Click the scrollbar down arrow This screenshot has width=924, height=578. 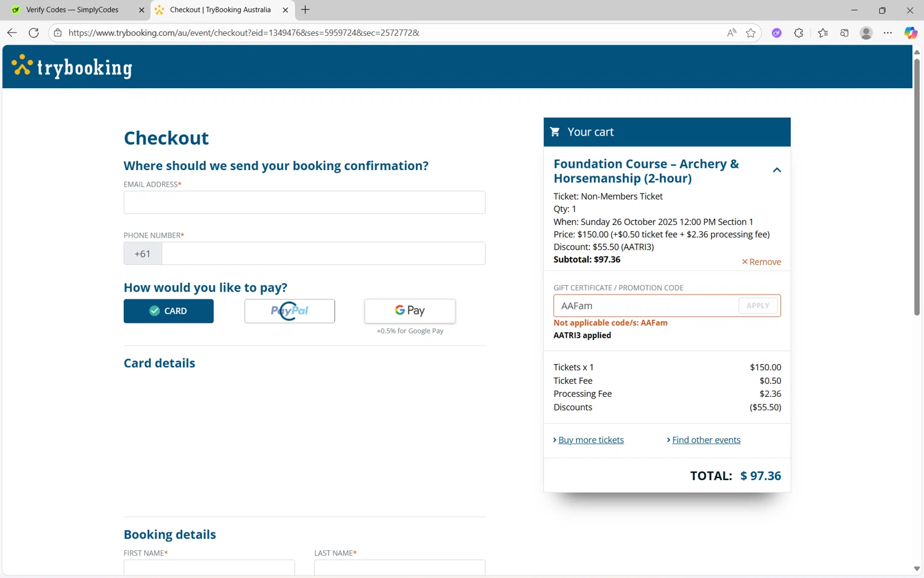pos(917,569)
